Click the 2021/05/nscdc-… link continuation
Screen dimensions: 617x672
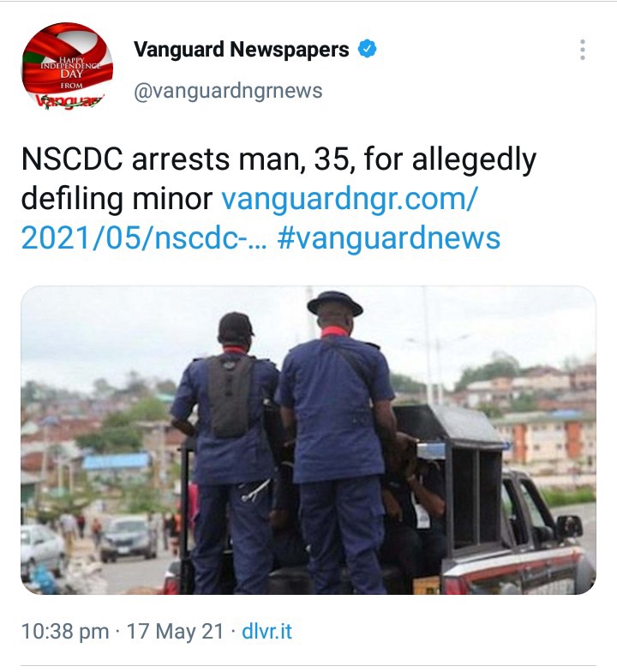pyautogui.click(x=144, y=238)
